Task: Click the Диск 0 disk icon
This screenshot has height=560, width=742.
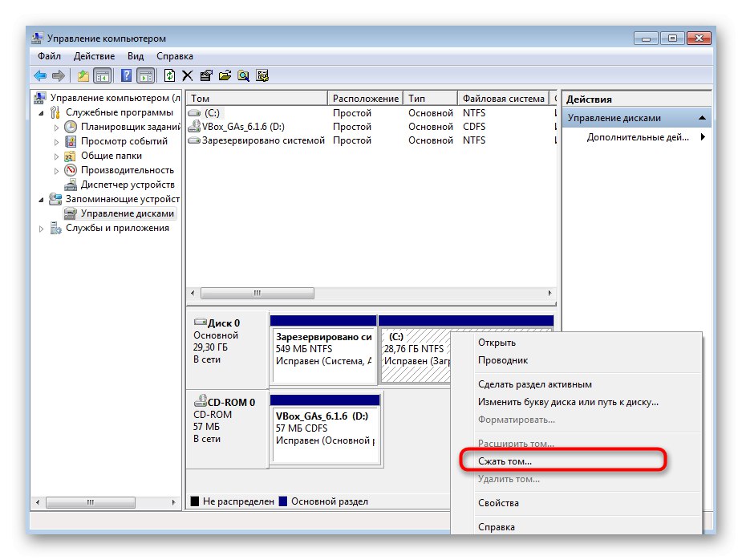Action: 201,322
